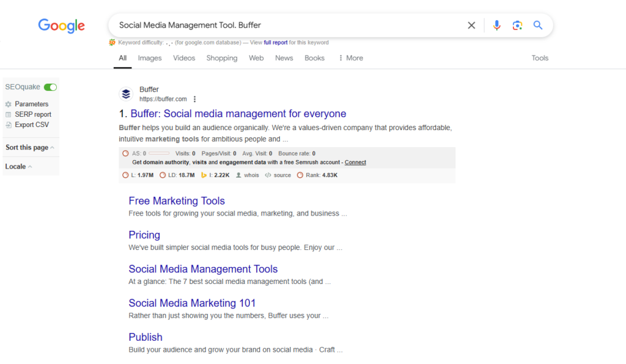Clear the search box with the X icon
626x364 pixels.
[x=471, y=26]
